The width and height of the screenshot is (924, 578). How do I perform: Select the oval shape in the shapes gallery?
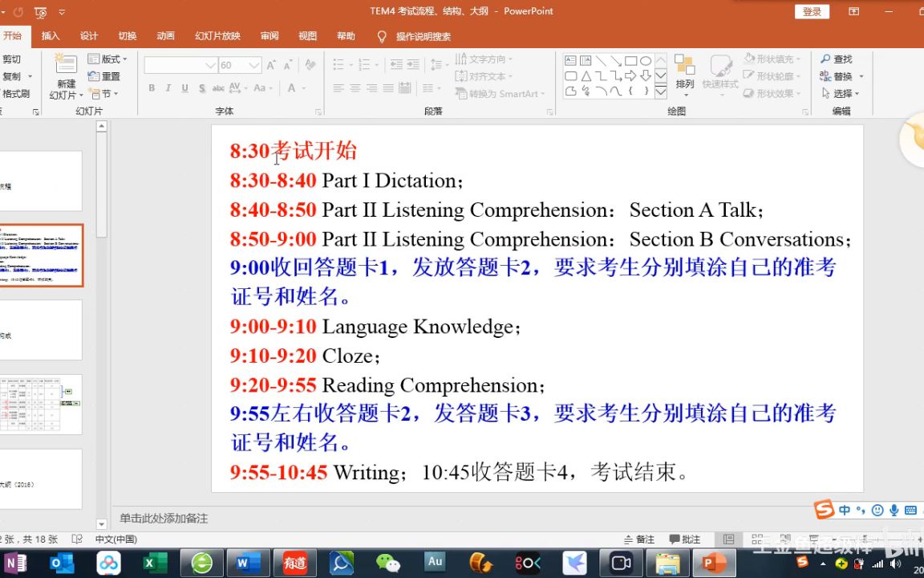click(646, 61)
